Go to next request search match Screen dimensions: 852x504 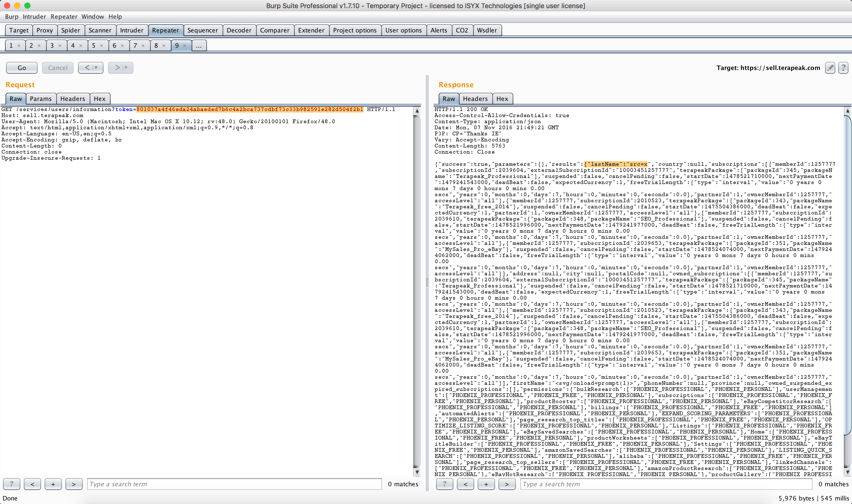(74, 484)
